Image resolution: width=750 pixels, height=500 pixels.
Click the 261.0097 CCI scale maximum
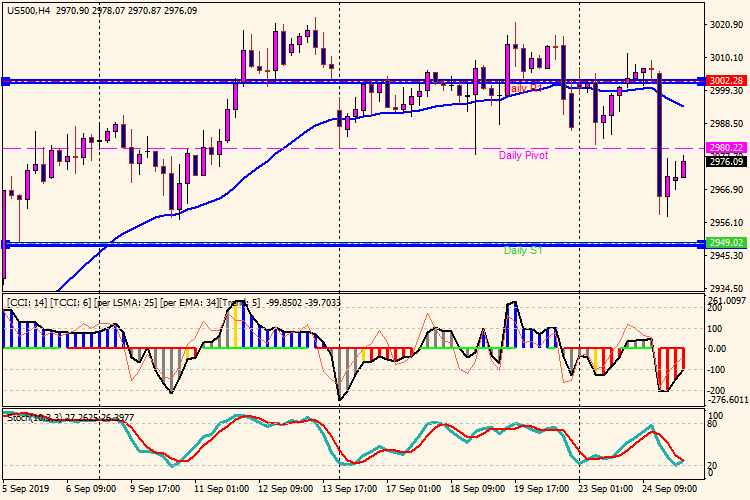[727, 300]
